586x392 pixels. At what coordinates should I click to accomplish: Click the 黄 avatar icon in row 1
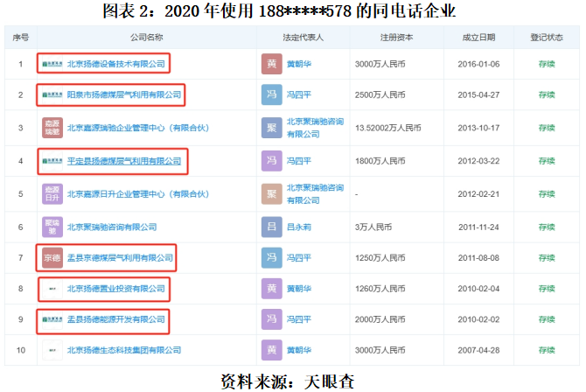272,64
